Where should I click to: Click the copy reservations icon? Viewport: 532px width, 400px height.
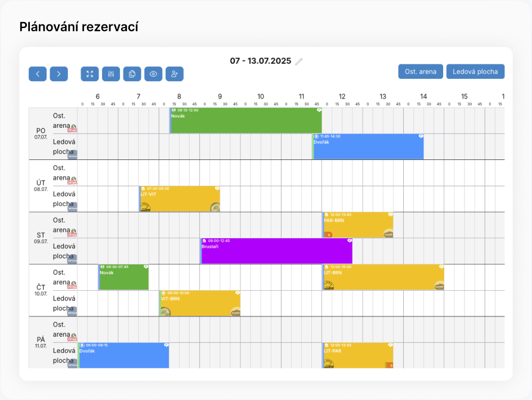pyautogui.click(x=132, y=74)
